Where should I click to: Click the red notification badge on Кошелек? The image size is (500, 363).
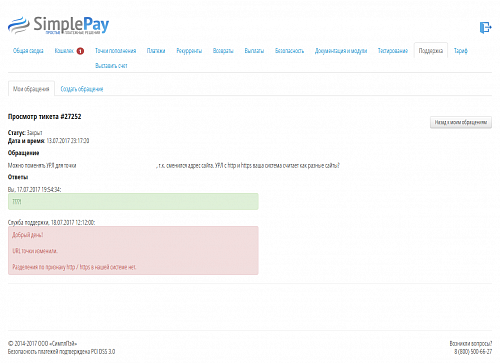(80, 51)
